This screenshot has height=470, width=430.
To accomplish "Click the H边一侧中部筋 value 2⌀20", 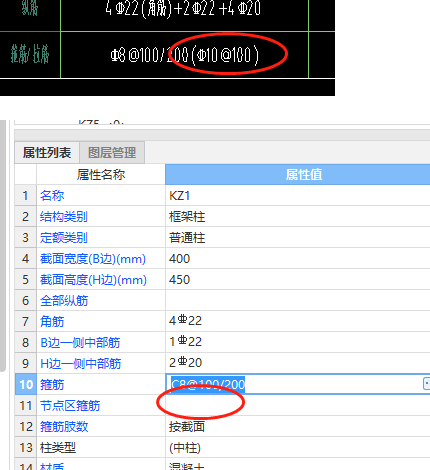I will 298,364.
